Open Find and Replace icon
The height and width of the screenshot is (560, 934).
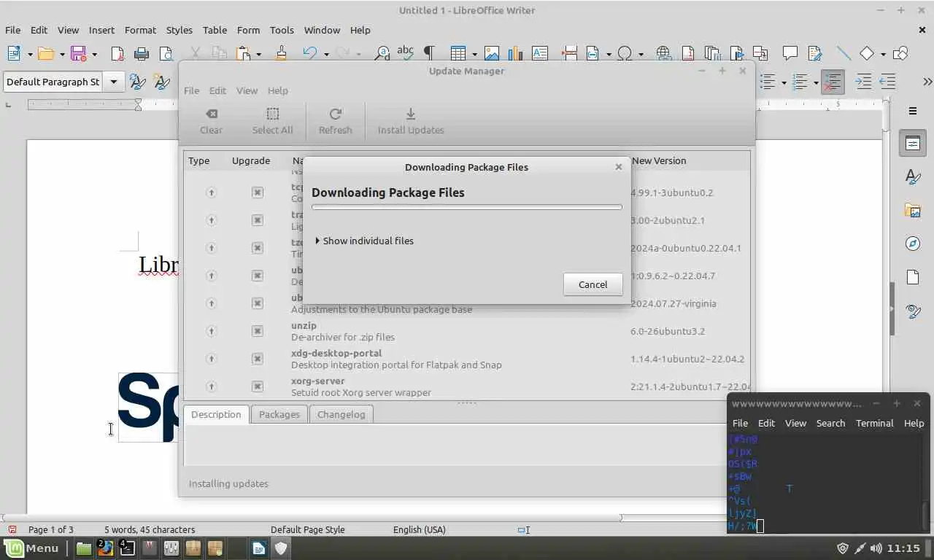coord(382,53)
